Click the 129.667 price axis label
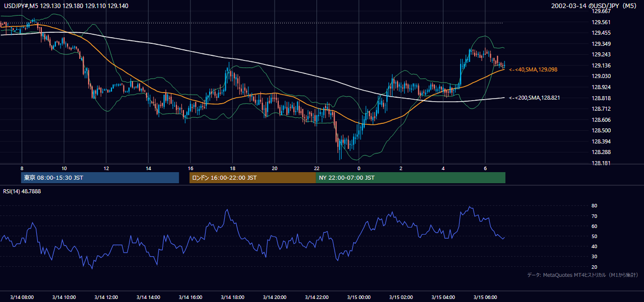This screenshot has height=302, width=644. coord(601,11)
